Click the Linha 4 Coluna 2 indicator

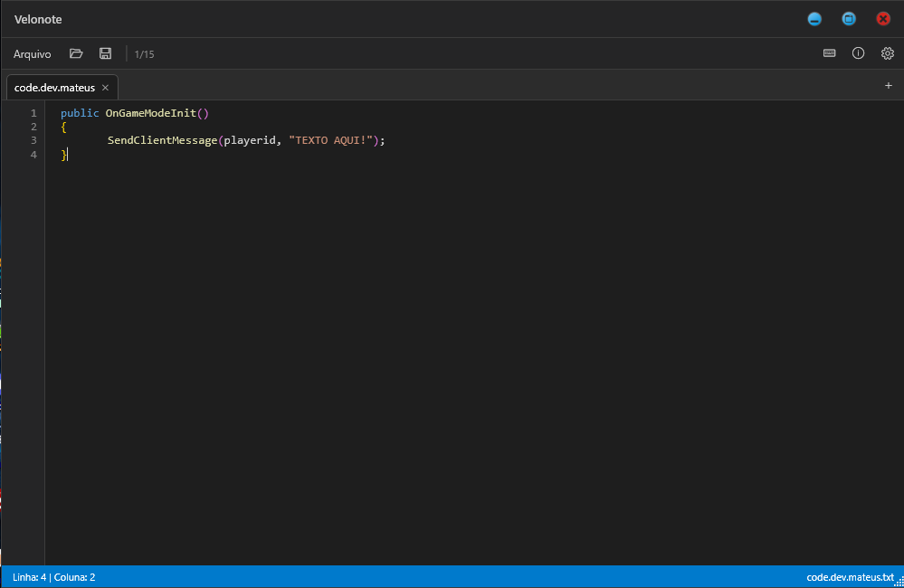[55, 576]
